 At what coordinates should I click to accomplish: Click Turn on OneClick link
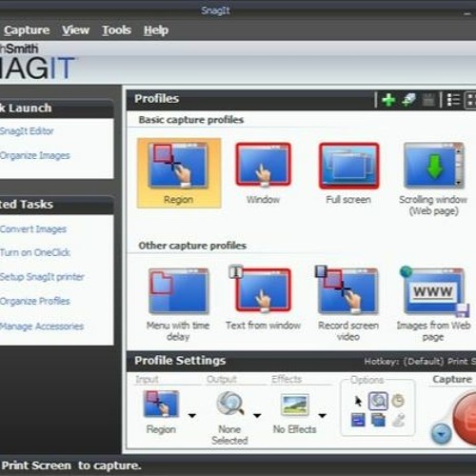(35, 252)
